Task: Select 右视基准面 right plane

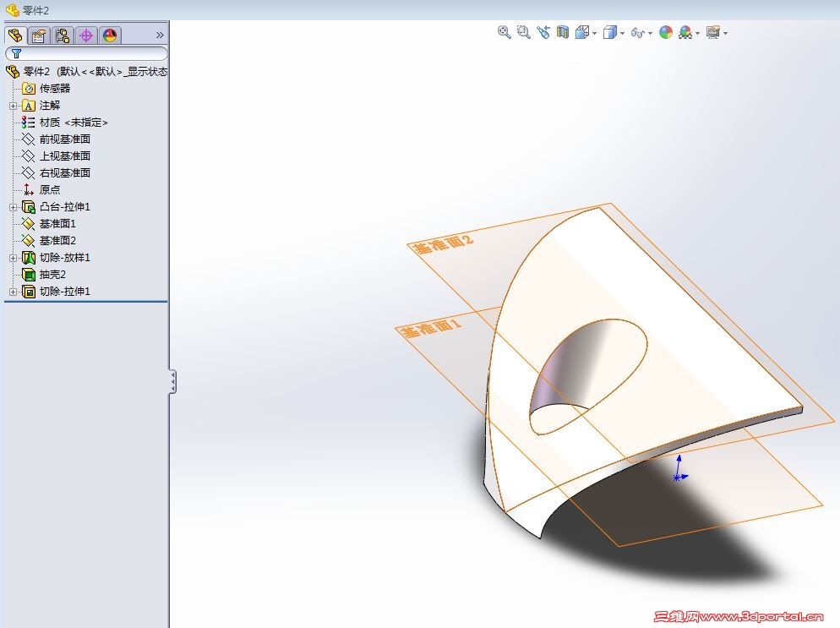Action: [x=57, y=173]
